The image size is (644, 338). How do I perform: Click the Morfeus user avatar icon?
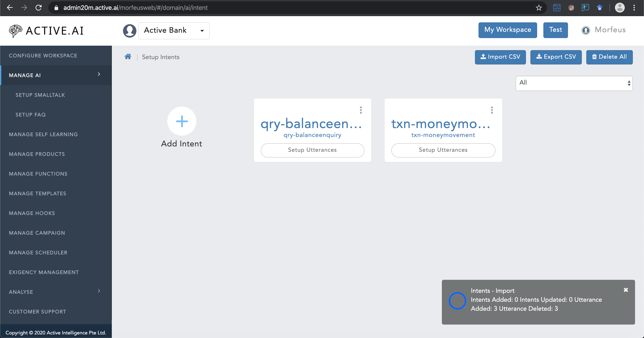586,30
